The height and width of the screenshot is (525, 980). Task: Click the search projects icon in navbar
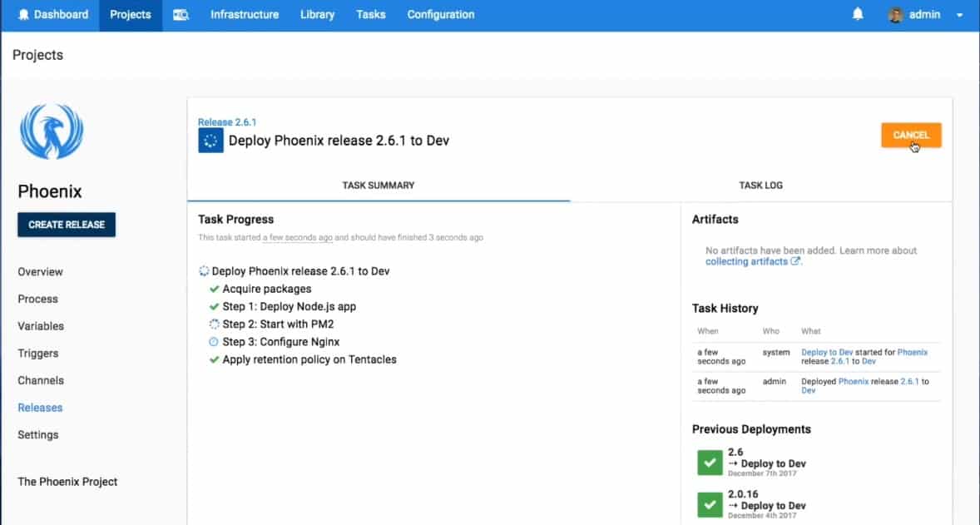181,14
